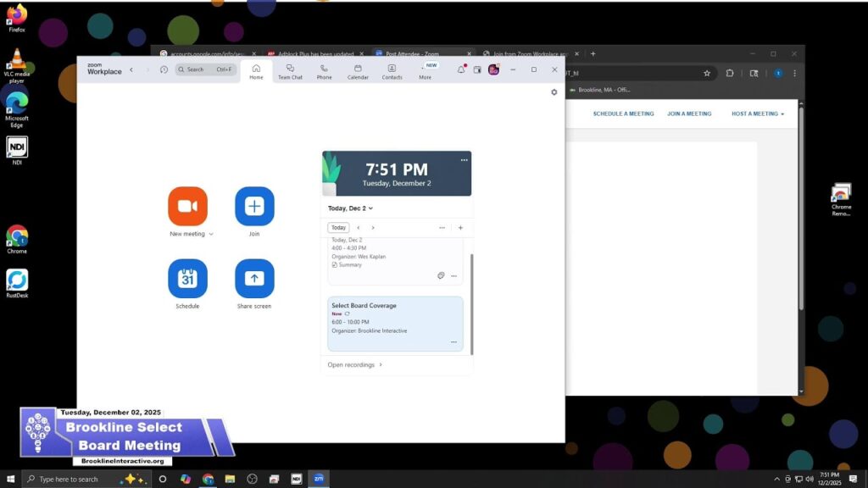Image resolution: width=868 pixels, height=488 pixels.
Task: Open the Schedule calendar icon
Action: 187,278
